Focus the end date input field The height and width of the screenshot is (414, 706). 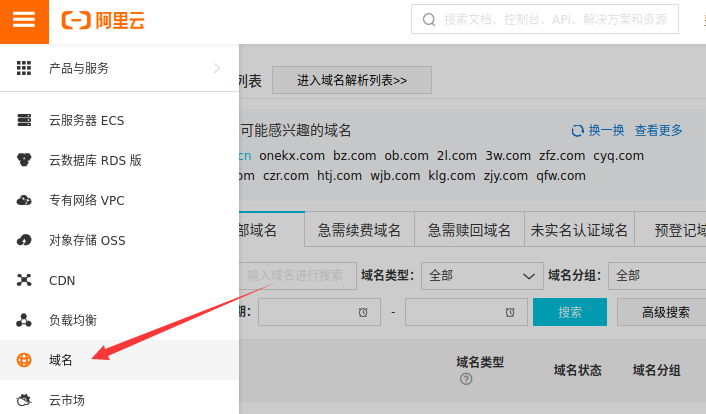(x=466, y=312)
